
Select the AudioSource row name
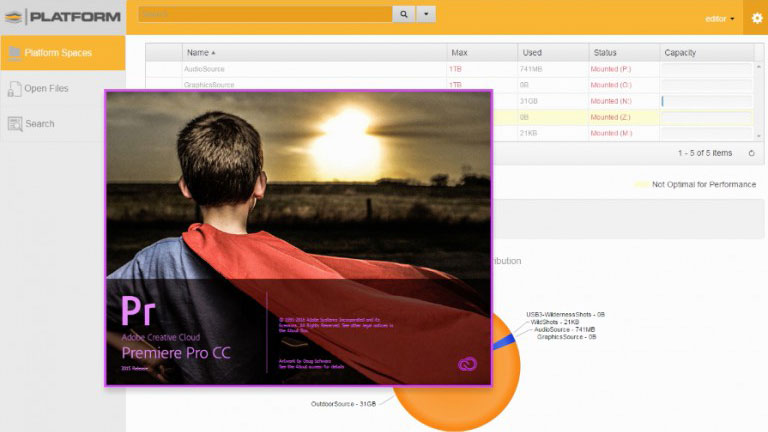(204, 69)
